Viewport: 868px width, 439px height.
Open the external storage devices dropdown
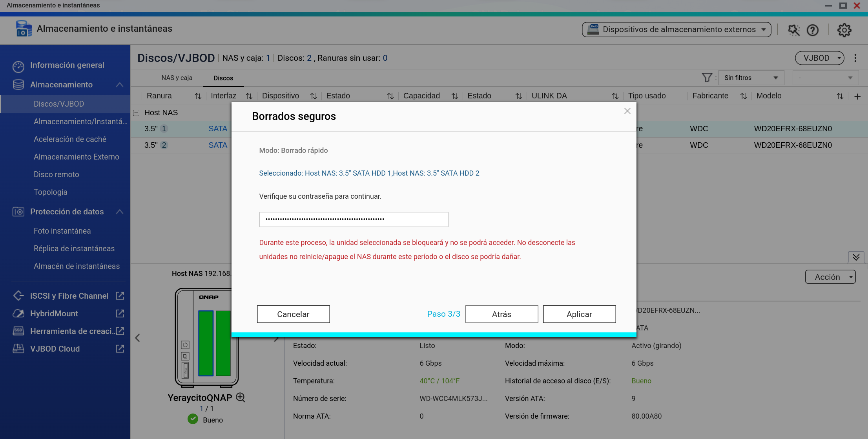point(677,30)
